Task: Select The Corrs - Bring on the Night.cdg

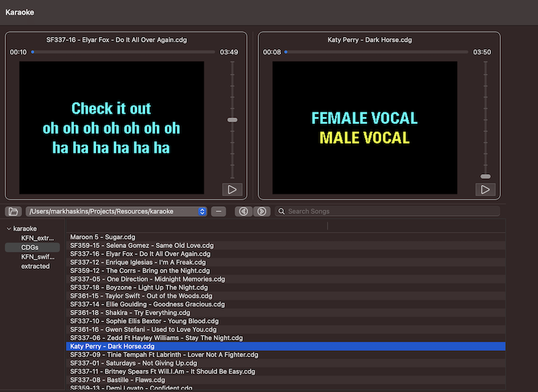Action: (x=285, y=270)
